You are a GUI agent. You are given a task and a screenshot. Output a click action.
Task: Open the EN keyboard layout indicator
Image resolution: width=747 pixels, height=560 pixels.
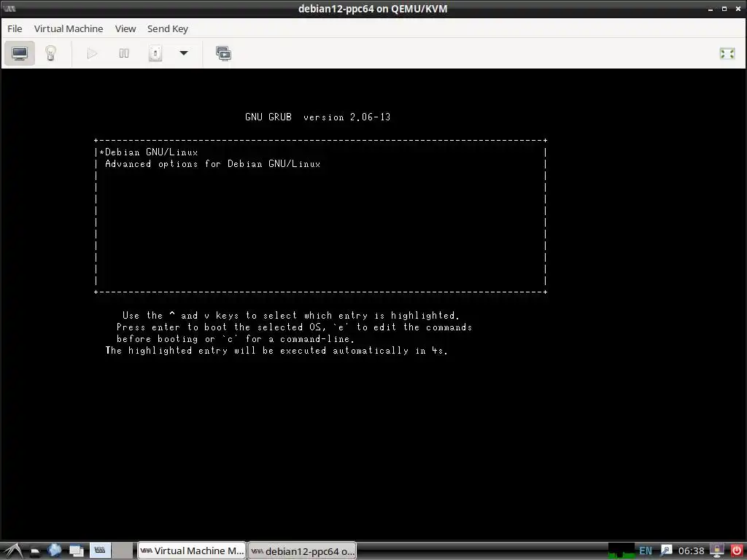click(646, 551)
